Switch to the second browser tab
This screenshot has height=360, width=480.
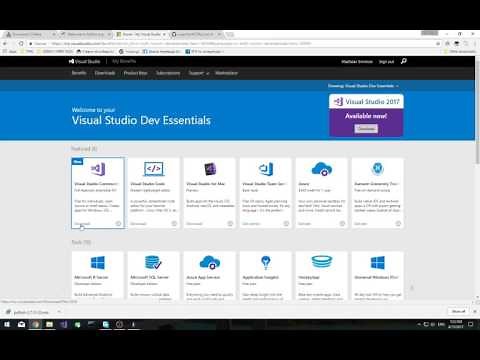[x=86, y=34]
